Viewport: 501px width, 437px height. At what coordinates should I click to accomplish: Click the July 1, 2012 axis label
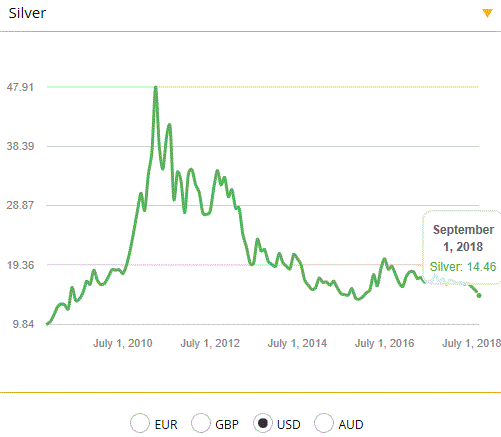point(210,343)
